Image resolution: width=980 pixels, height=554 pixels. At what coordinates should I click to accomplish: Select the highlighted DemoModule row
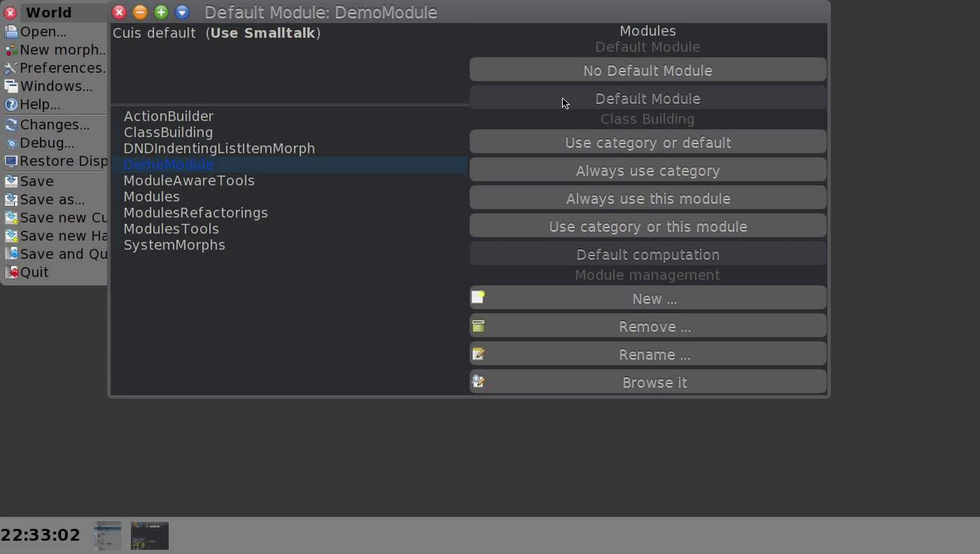[290, 164]
